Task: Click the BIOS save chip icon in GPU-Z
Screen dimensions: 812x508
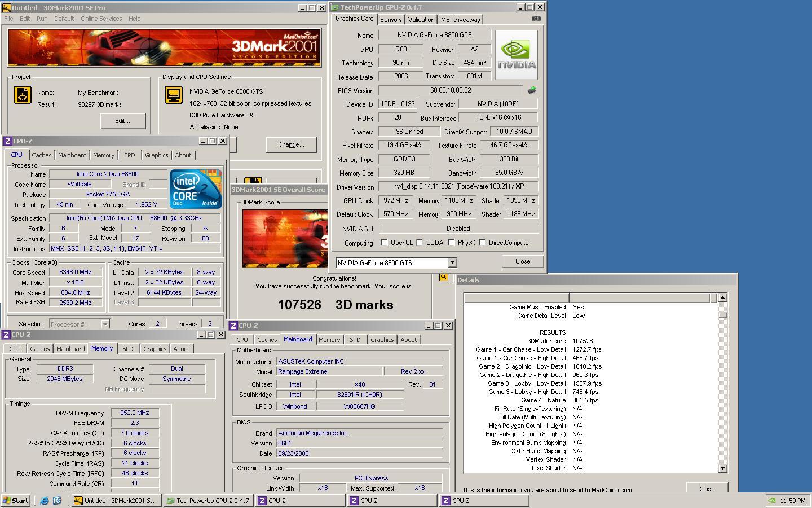Action: click(531, 90)
